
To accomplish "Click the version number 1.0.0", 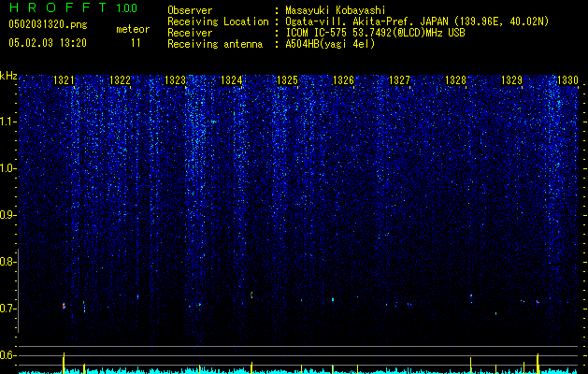I will click(126, 8).
